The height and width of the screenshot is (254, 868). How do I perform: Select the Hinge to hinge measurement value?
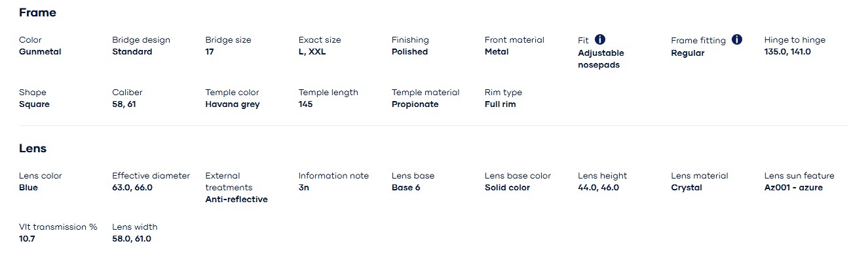click(x=787, y=52)
